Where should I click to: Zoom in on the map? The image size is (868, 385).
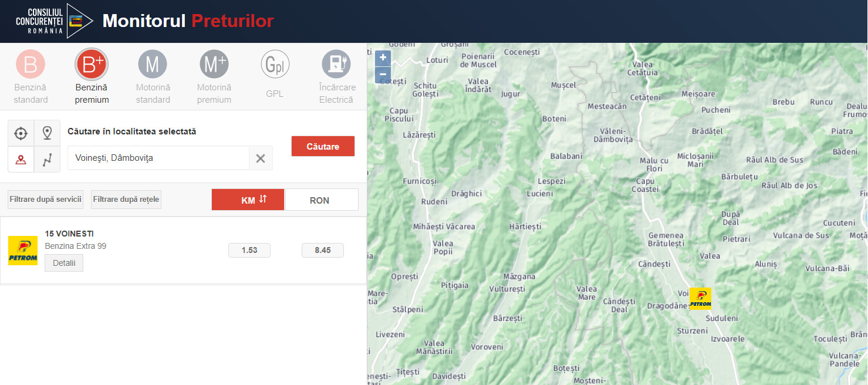pos(383,58)
